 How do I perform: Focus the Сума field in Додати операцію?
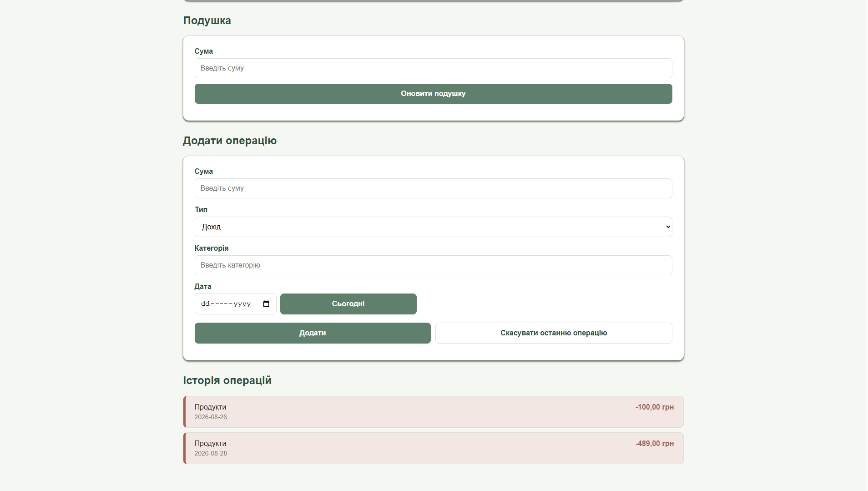click(x=433, y=188)
